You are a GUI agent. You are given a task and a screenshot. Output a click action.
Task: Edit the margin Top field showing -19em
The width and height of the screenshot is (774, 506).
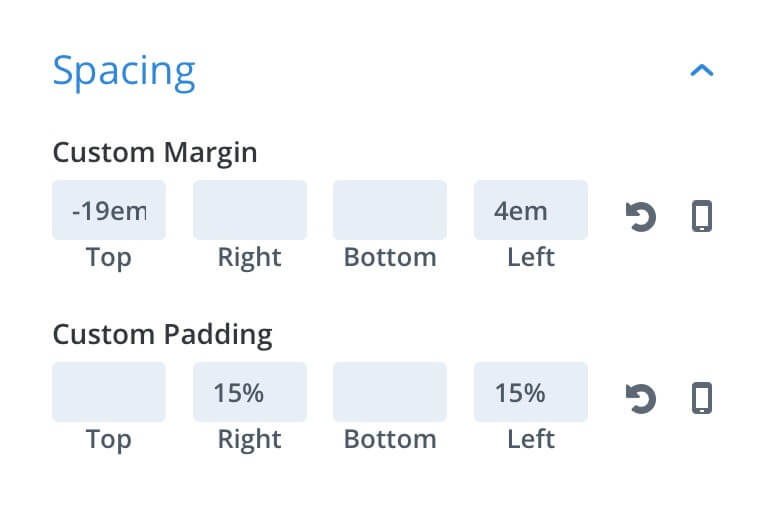[109, 210]
